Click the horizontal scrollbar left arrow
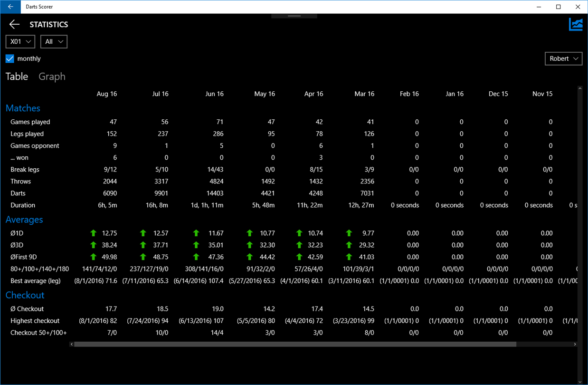 pyautogui.click(x=72, y=344)
